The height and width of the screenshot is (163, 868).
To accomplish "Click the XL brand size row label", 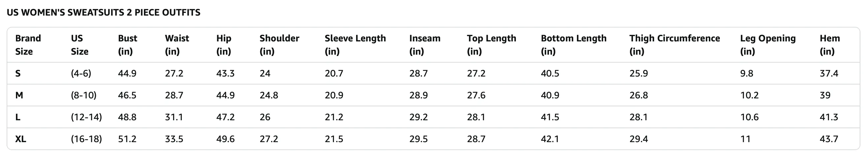I will coord(21,139).
